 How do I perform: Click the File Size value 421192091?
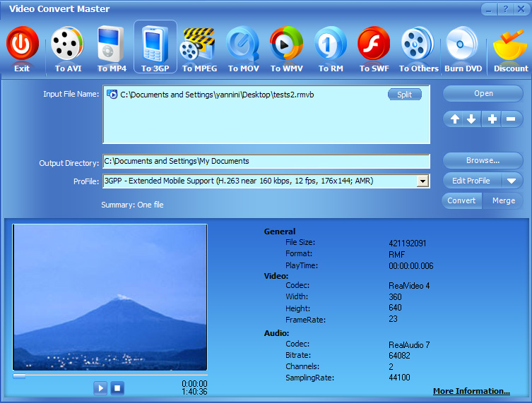408,243
